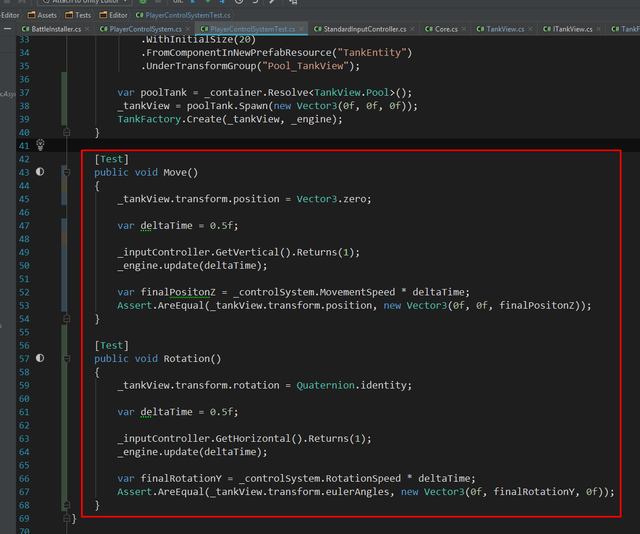Click line number 50 in the gutter
640x534 pixels.
click(24, 265)
